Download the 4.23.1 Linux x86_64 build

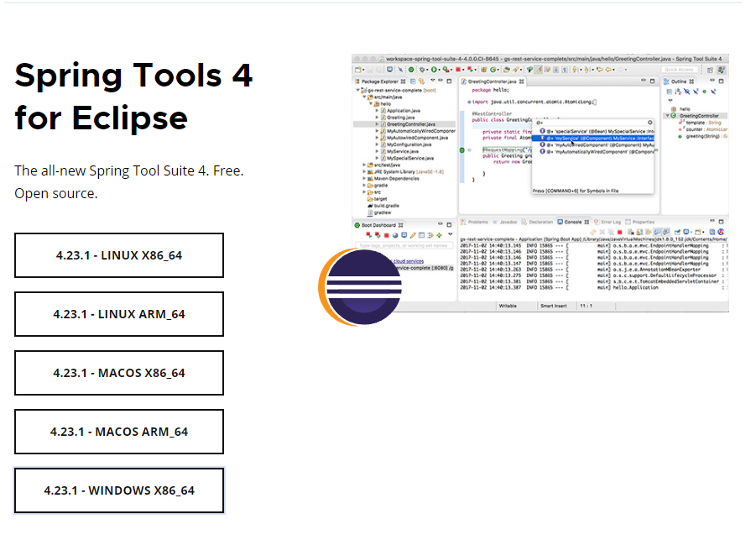[119, 255]
